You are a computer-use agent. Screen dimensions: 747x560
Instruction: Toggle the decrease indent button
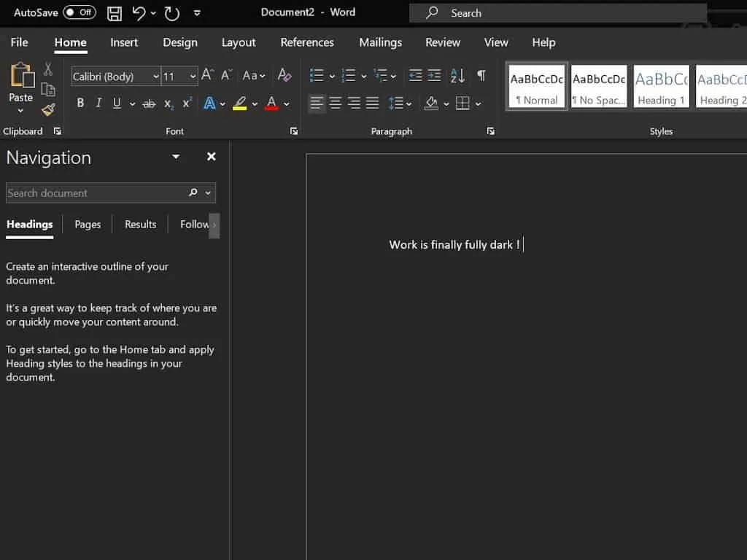(414, 75)
